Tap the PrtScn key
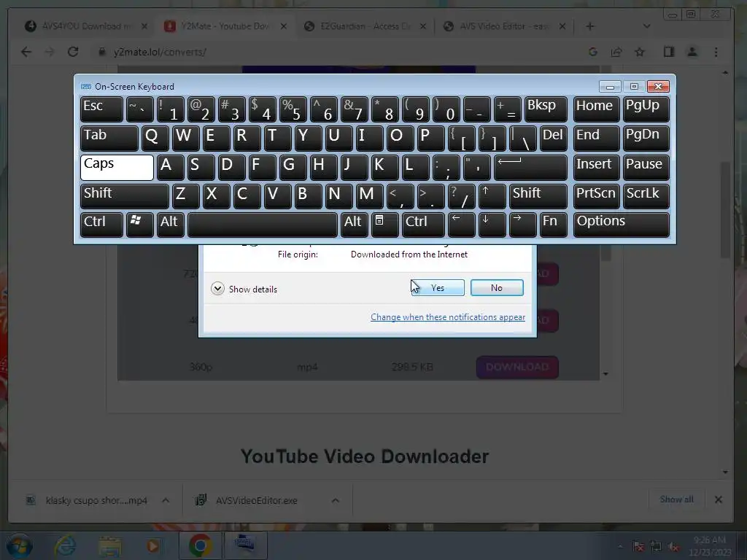The height and width of the screenshot is (560, 747). coord(597,196)
